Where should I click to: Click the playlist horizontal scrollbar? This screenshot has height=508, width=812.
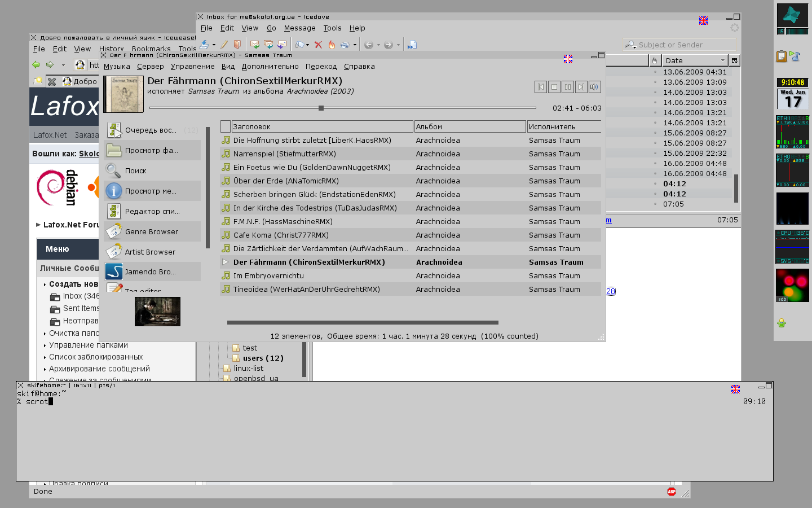tap(363, 323)
